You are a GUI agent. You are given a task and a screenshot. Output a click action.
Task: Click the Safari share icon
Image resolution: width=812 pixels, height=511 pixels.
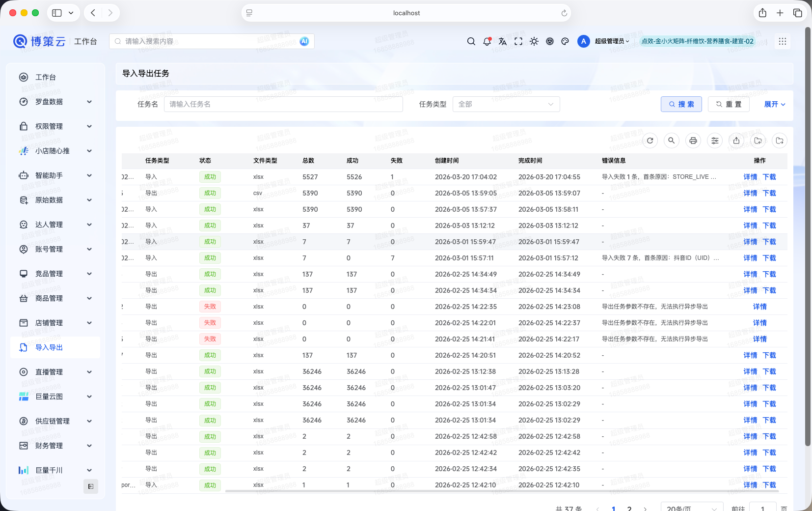(x=762, y=13)
